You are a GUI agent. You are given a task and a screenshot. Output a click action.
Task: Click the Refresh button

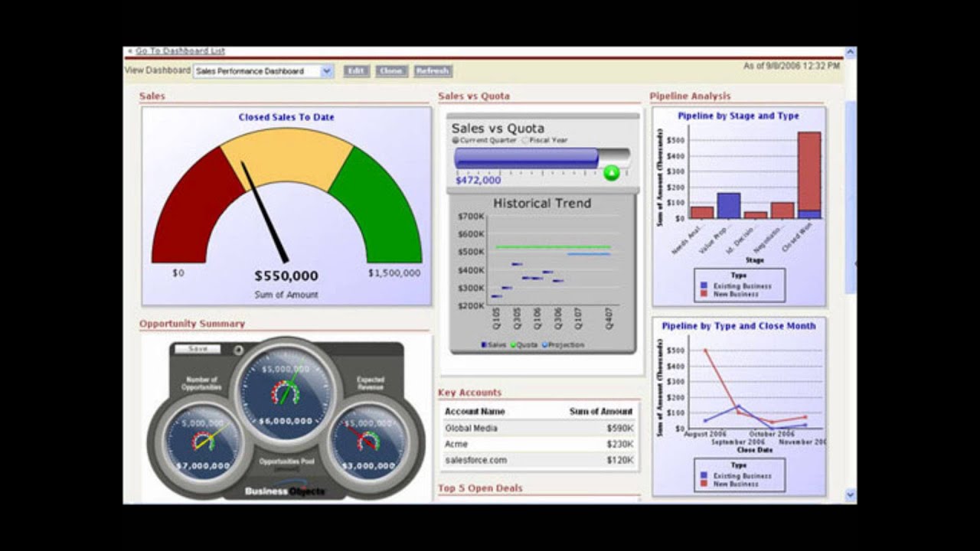433,71
